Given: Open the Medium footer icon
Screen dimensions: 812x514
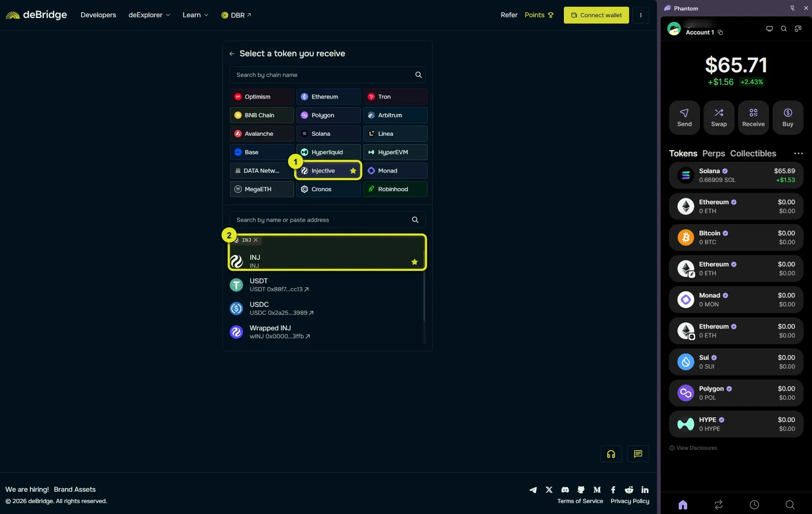Looking at the screenshot, I should coord(597,489).
